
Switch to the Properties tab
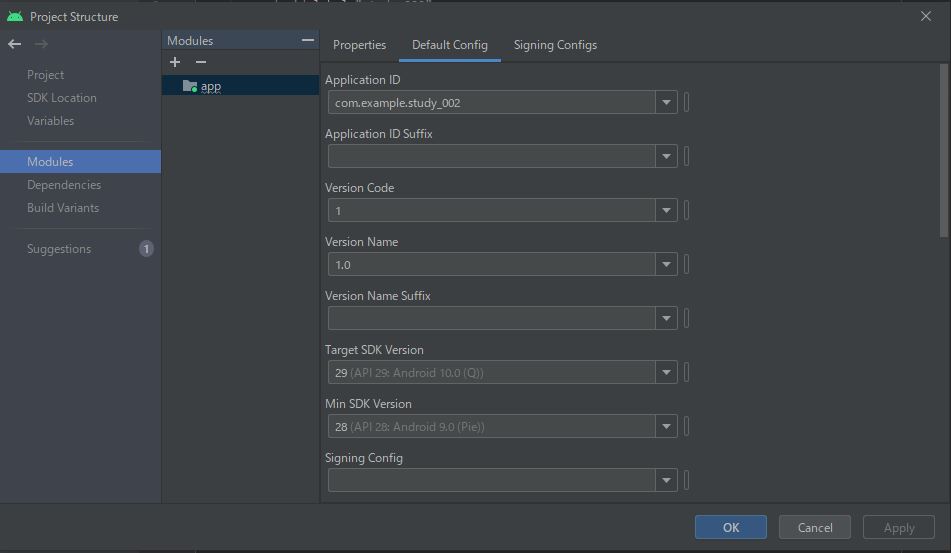[x=359, y=45]
